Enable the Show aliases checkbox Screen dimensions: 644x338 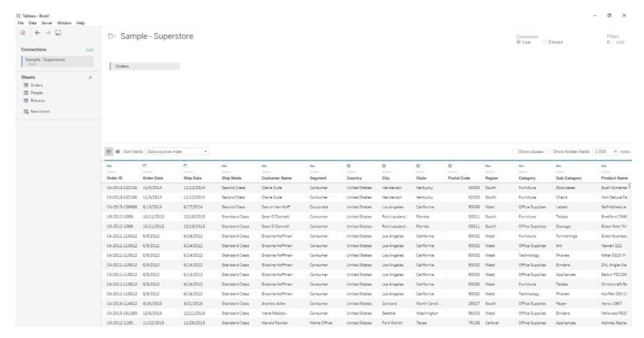click(x=515, y=151)
